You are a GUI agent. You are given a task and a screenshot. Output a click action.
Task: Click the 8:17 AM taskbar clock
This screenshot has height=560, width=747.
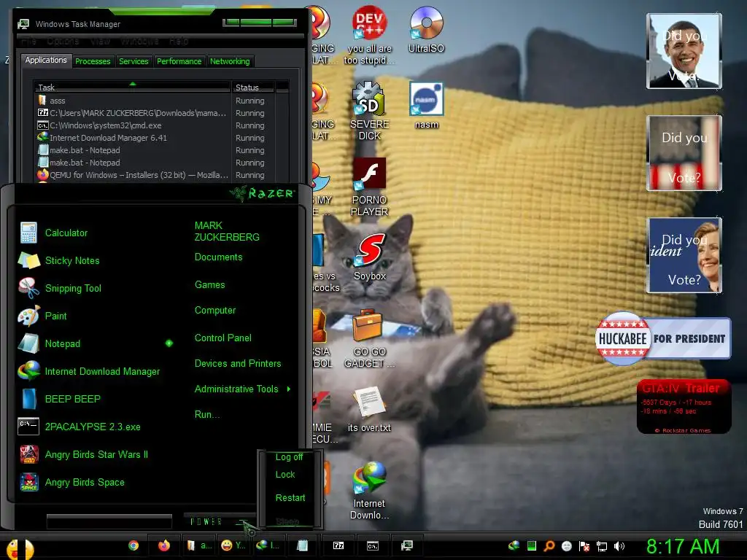682,546
